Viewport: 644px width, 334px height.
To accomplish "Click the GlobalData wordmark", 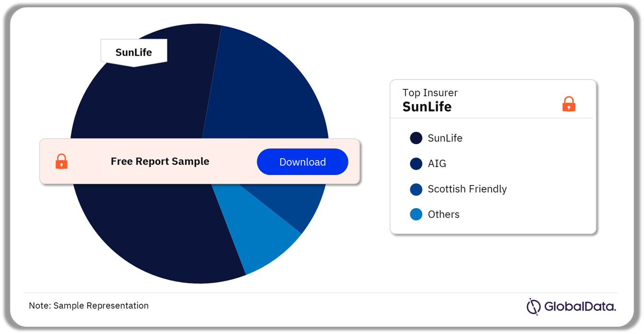I will (x=580, y=307).
